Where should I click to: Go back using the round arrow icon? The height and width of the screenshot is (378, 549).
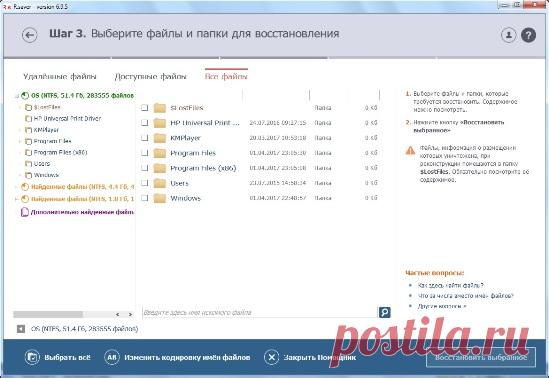tap(29, 35)
